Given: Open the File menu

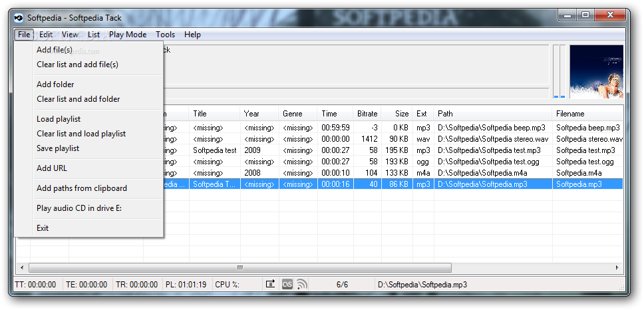Looking at the screenshot, I should click(x=24, y=35).
